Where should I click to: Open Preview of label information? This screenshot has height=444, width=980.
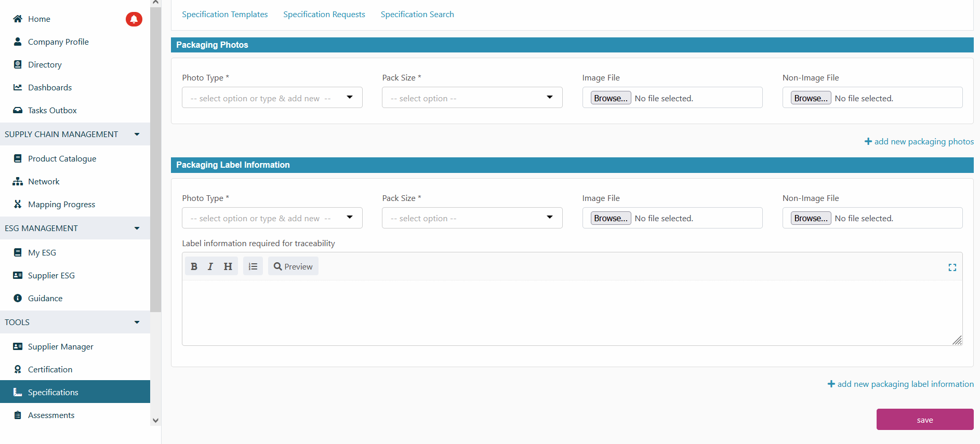pos(293,266)
